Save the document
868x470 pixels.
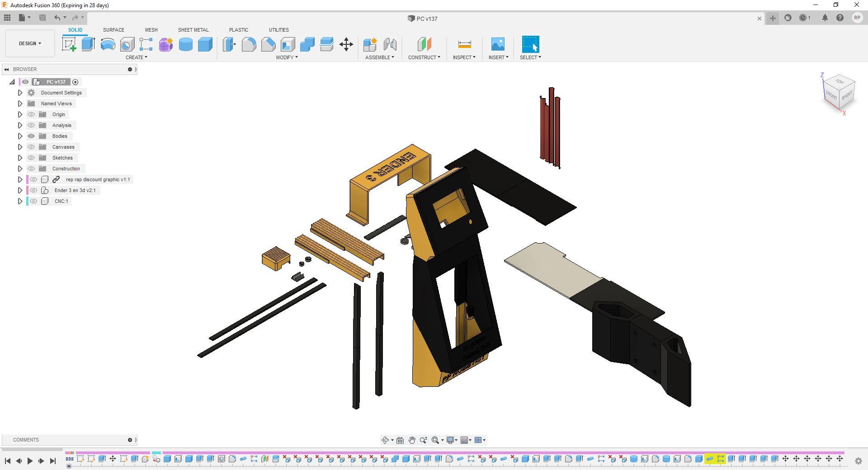(x=42, y=18)
